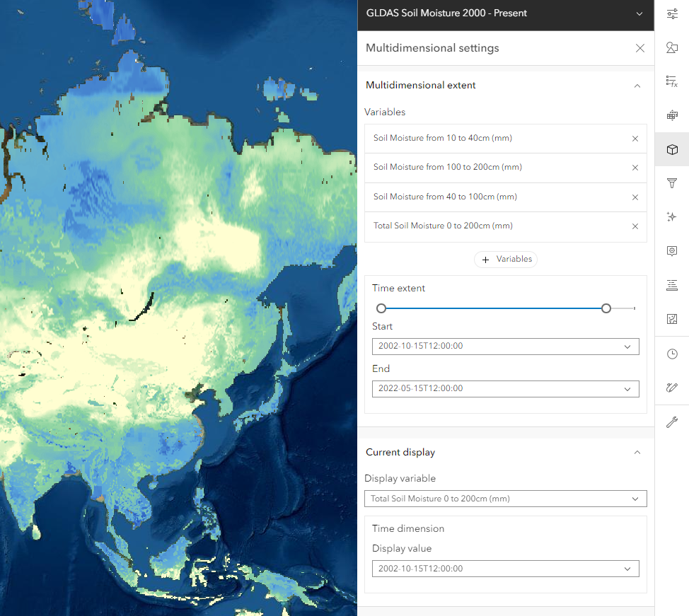Image resolution: width=689 pixels, height=616 pixels.
Task: Open the Filter tool icon
Action: [x=672, y=183]
